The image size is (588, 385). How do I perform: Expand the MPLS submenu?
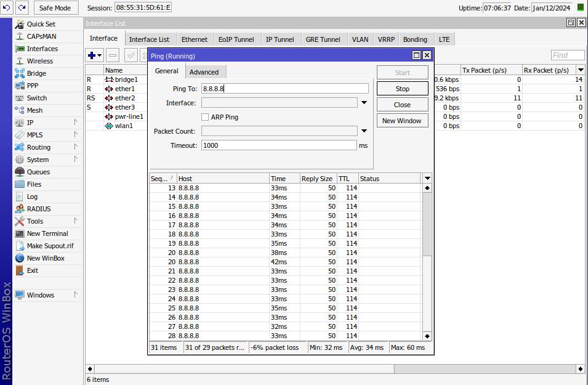pos(76,135)
